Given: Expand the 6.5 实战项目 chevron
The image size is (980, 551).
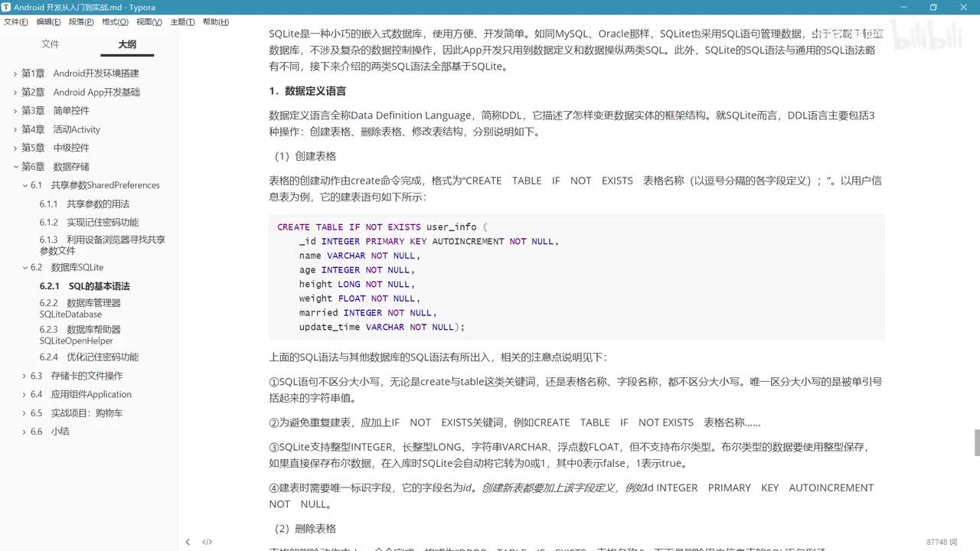Looking at the screenshot, I should (x=24, y=413).
